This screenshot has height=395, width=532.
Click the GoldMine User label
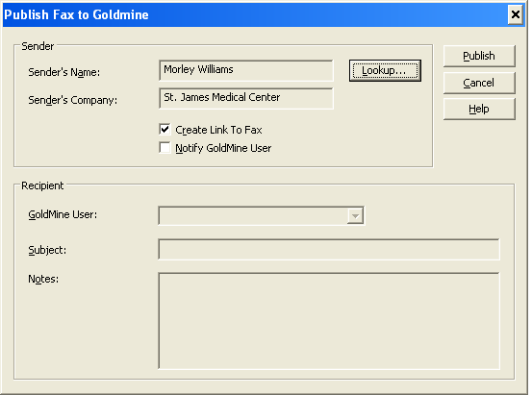pyautogui.click(x=63, y=214)
